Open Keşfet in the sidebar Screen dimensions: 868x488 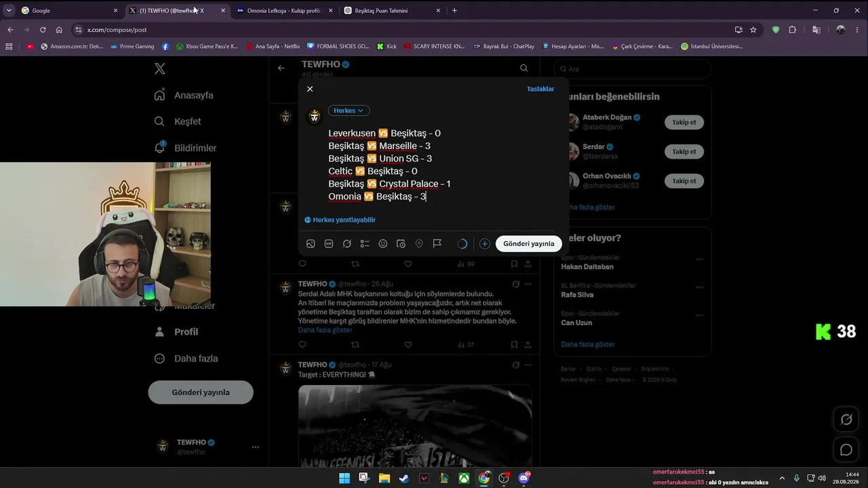178,122
